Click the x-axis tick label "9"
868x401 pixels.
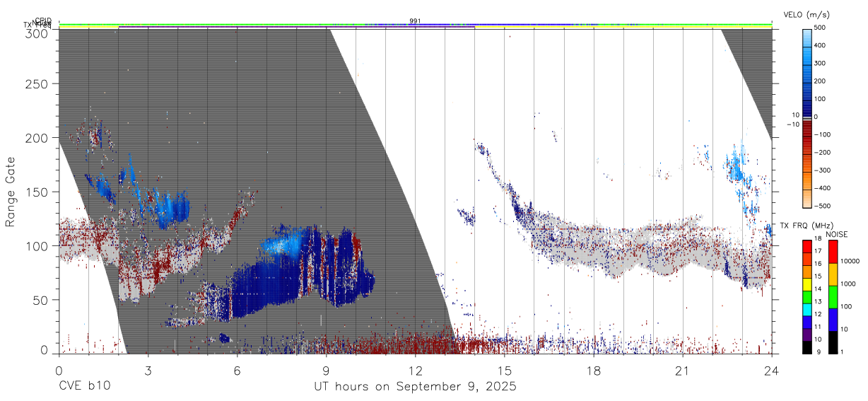tap(326, 371)
